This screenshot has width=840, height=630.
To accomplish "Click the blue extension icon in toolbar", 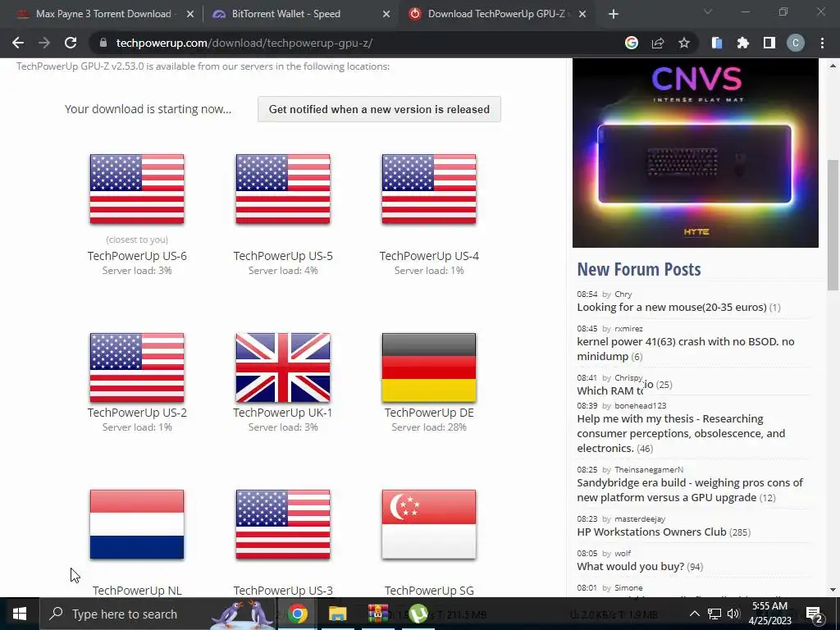I will [x=717, y=43].
